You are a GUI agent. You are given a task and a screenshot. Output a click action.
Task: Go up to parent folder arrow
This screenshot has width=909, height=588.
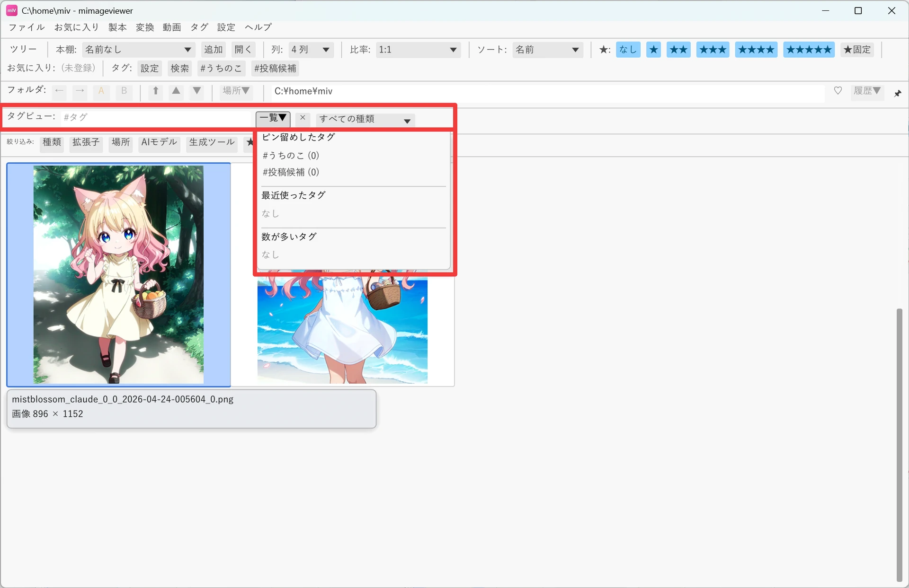[x=155, y=91]
